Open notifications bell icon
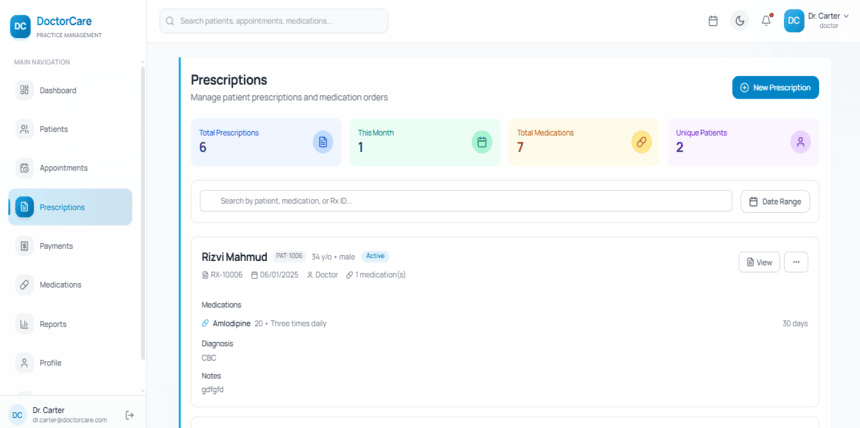 (766, 21)
